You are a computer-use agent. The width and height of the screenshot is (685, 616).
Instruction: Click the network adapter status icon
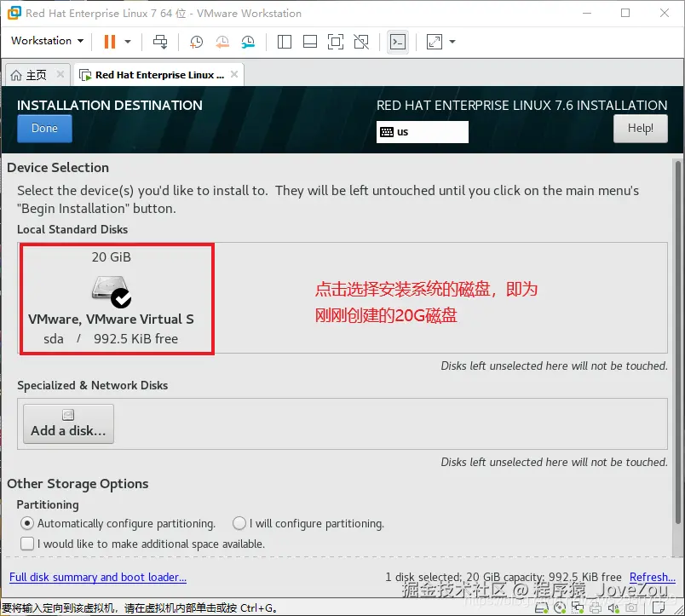pos(578,608)
